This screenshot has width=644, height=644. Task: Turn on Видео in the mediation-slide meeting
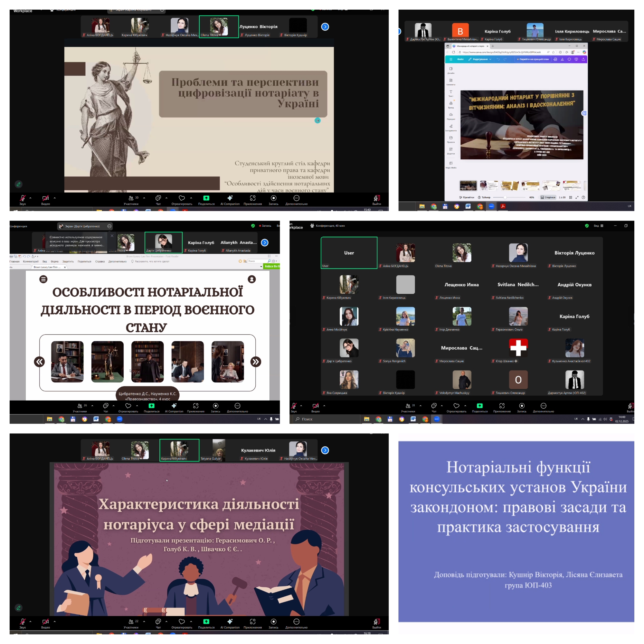tap(45, 622)
